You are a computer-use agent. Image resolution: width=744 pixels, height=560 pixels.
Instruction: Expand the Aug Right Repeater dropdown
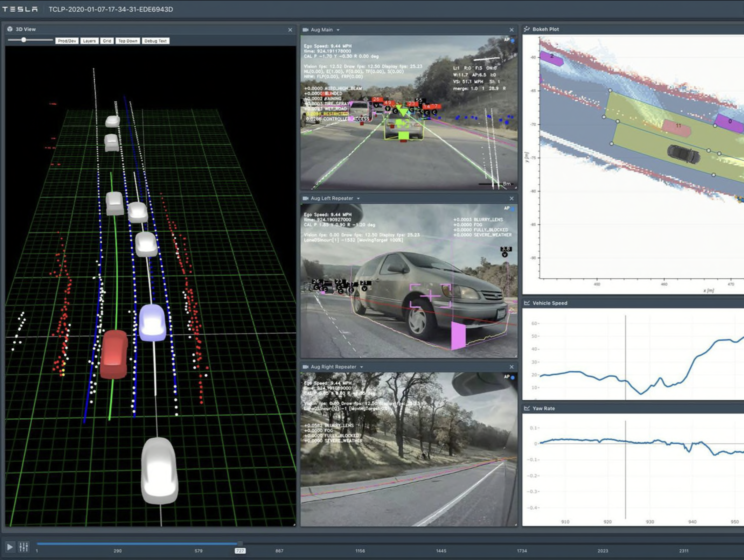[362, 367]
